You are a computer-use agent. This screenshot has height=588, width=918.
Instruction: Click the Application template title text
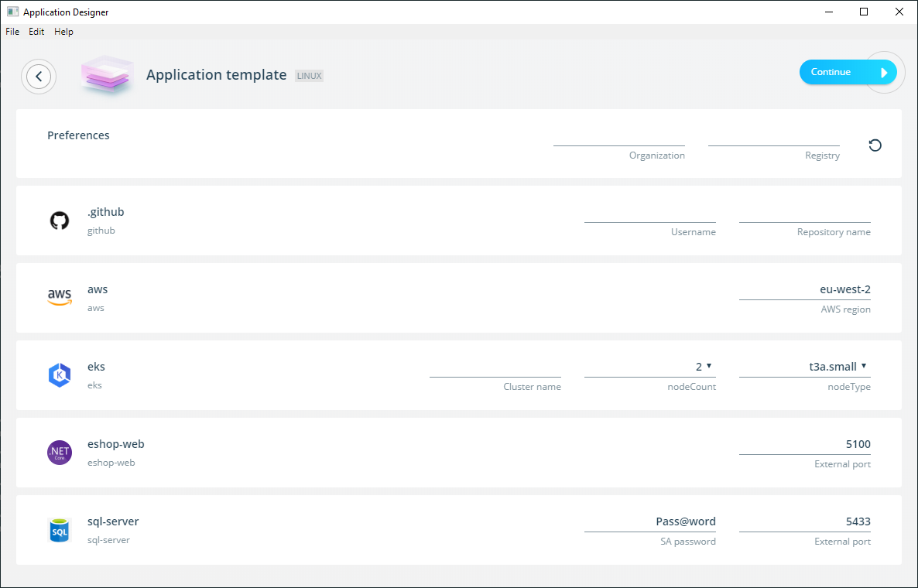217,75
